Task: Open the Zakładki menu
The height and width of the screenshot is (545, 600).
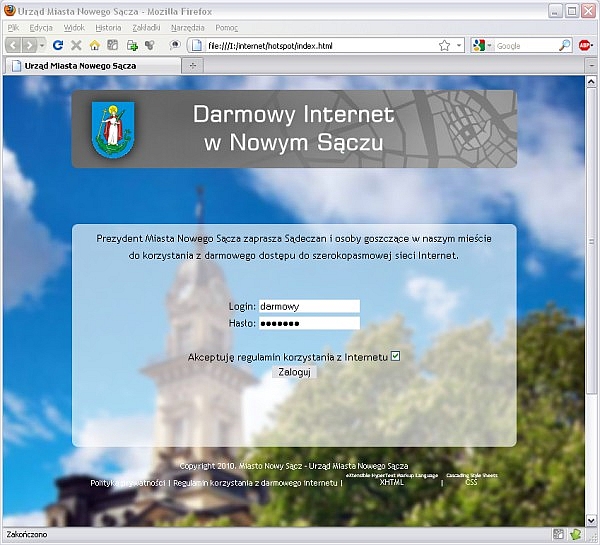Action: click(145, 28)
